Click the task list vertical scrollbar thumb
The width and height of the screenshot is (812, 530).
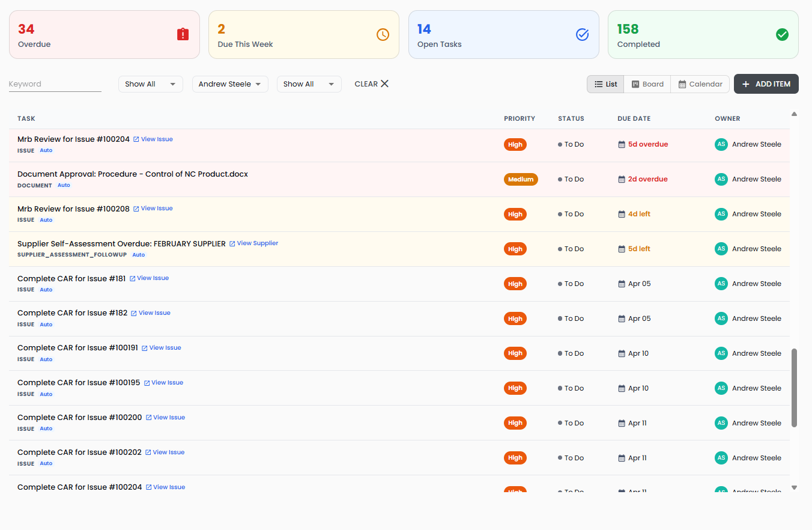coord(794,388)
